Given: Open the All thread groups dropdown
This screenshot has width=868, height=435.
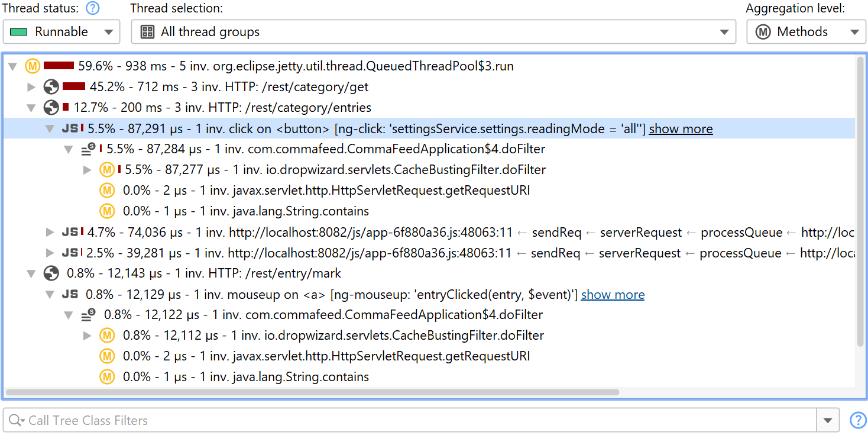Looking at the screenshot, I should pos(433,32).
